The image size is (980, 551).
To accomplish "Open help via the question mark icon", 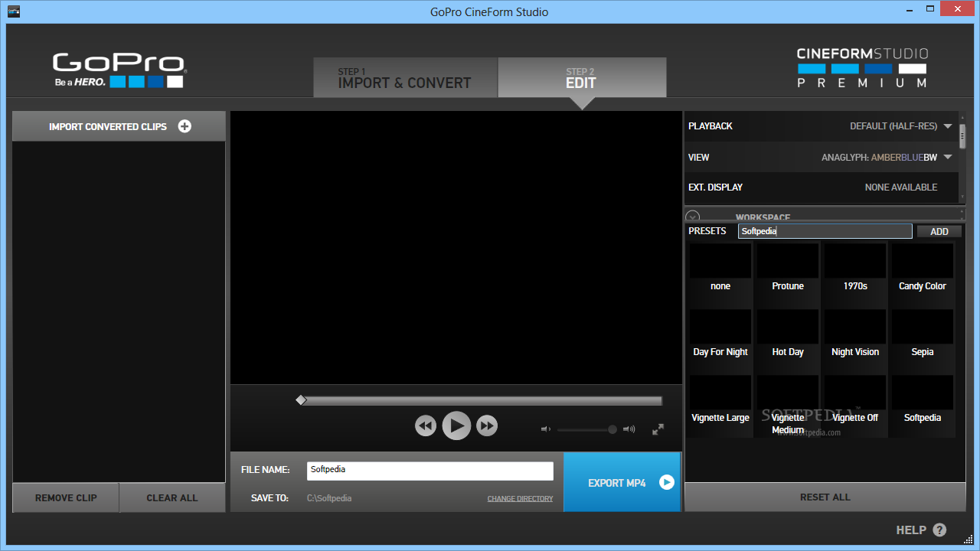I will click(939, 530).
